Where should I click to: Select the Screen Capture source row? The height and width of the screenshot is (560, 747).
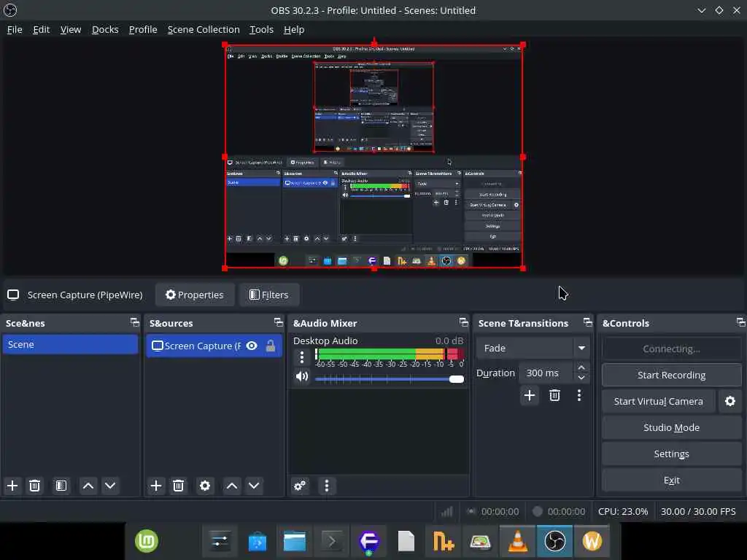214,346
